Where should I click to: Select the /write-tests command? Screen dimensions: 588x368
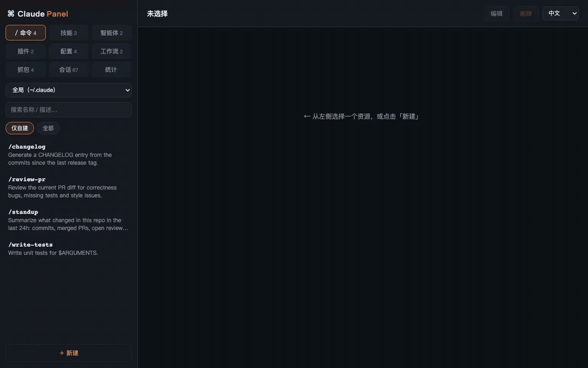(69, 249)
